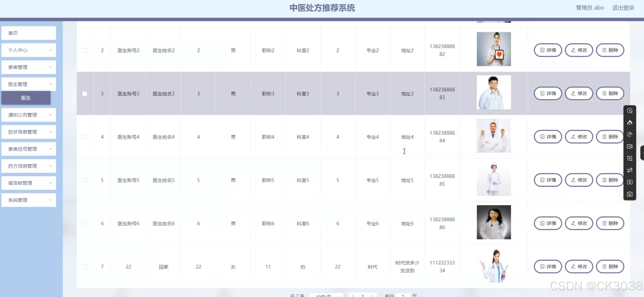Select the checkbox in highlighted row 3
The image size is (644, 297).
(x=85, y=94)
